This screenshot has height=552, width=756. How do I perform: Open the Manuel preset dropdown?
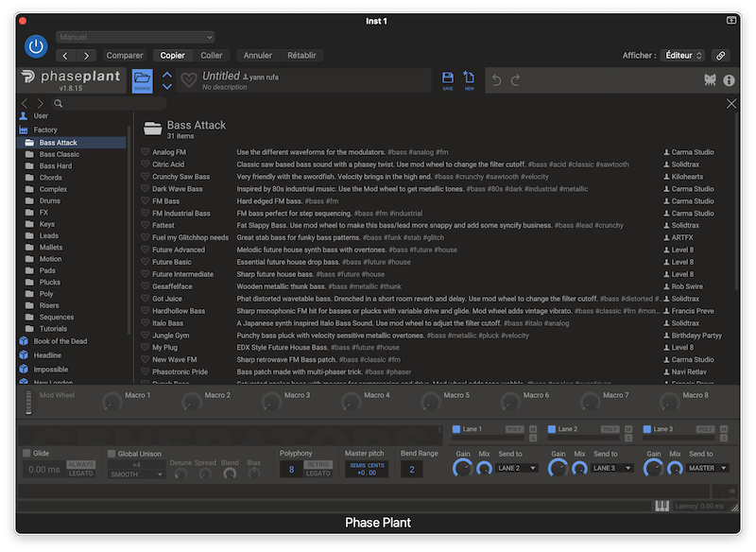click(135, 37)
